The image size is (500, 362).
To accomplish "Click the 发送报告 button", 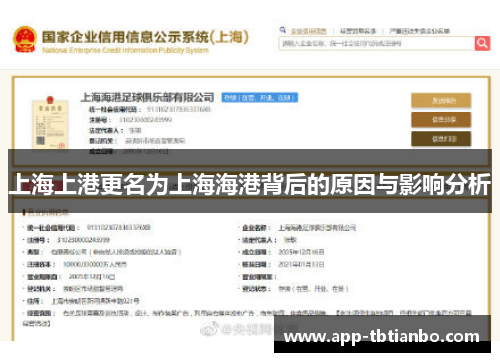I will pos(441,100).
